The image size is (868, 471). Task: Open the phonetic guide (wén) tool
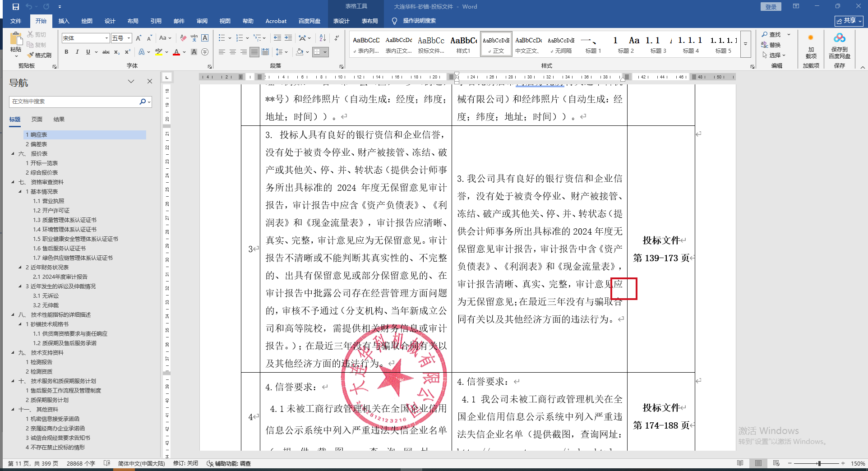pyautogui.click(x=194, y=38)
